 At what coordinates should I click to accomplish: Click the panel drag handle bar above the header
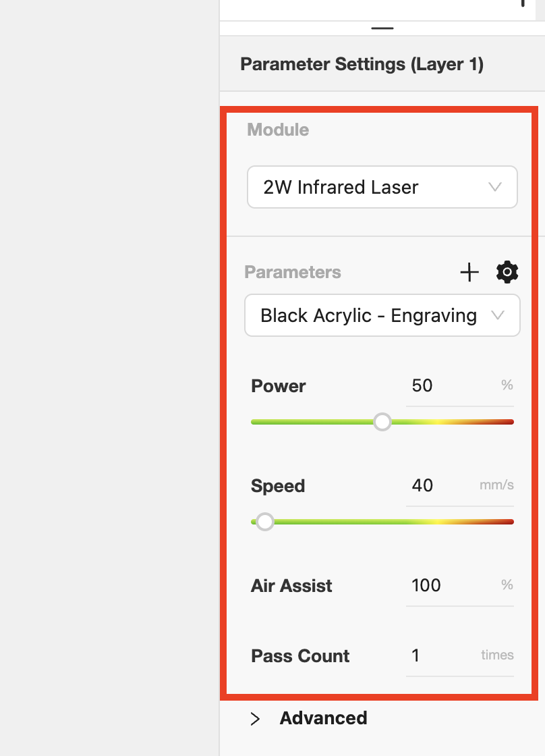tap(382, 28)
